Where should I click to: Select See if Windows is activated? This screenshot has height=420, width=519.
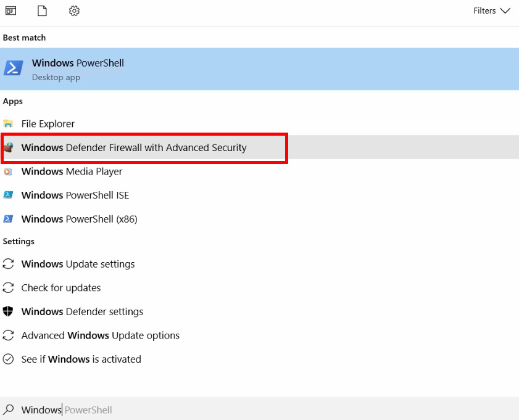(259, 359)
